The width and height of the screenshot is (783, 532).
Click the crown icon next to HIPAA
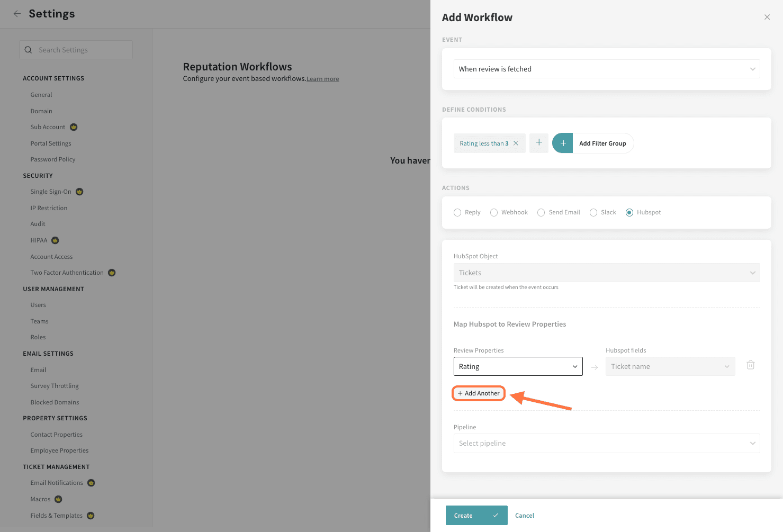[x=55, y=240]
